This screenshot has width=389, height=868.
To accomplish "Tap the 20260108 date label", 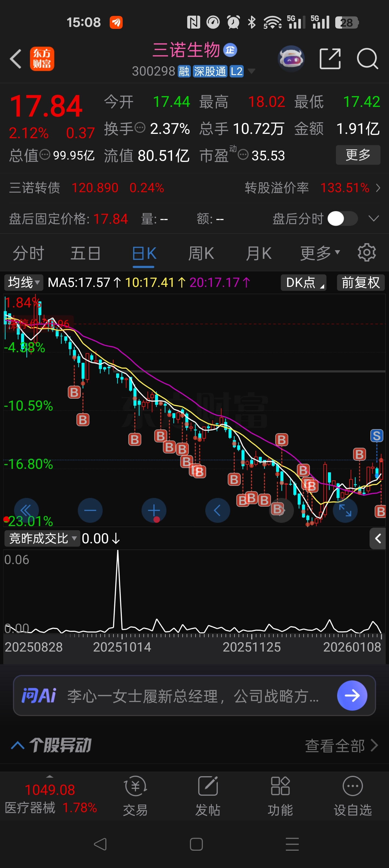I will click(x=352, y=647).
